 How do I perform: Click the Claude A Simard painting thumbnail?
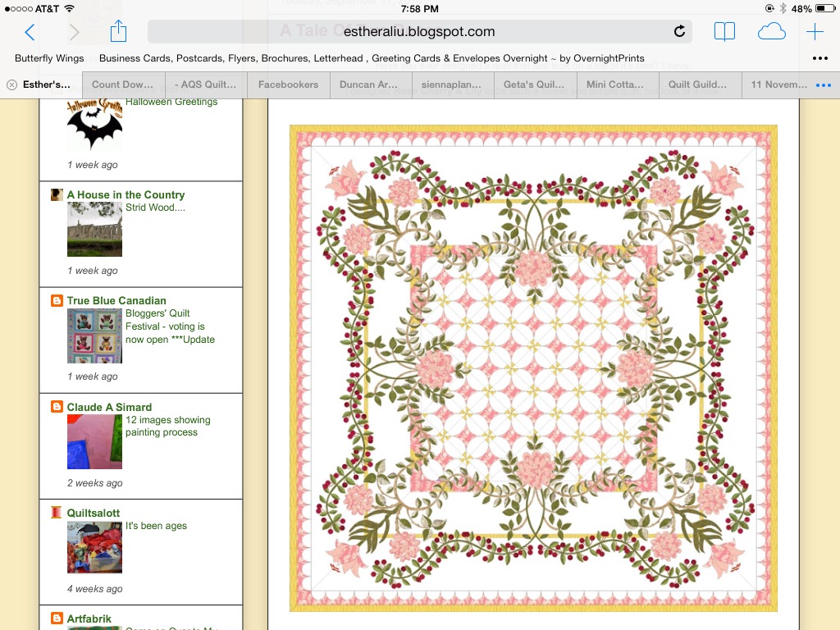[x=95, y=441]
